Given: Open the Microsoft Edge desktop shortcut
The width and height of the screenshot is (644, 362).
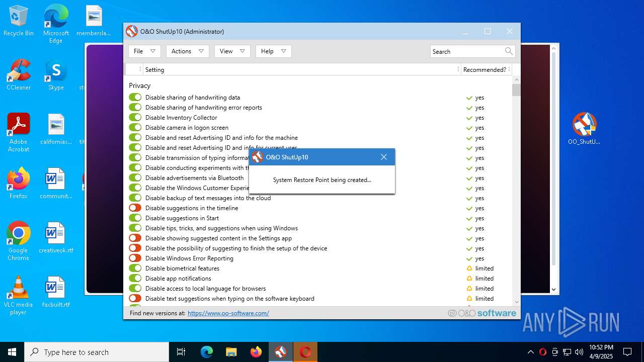Looking at the screenshot, I should (56, 24).
